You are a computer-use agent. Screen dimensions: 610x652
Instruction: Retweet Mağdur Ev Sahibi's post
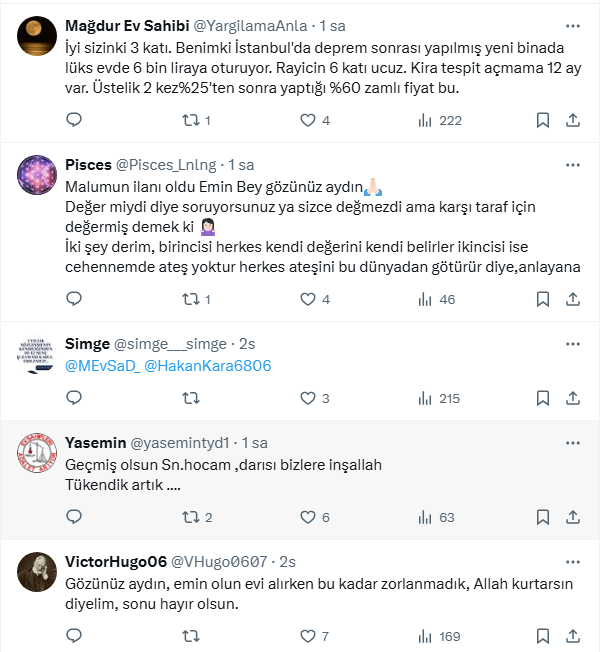(x=189, y=120)
